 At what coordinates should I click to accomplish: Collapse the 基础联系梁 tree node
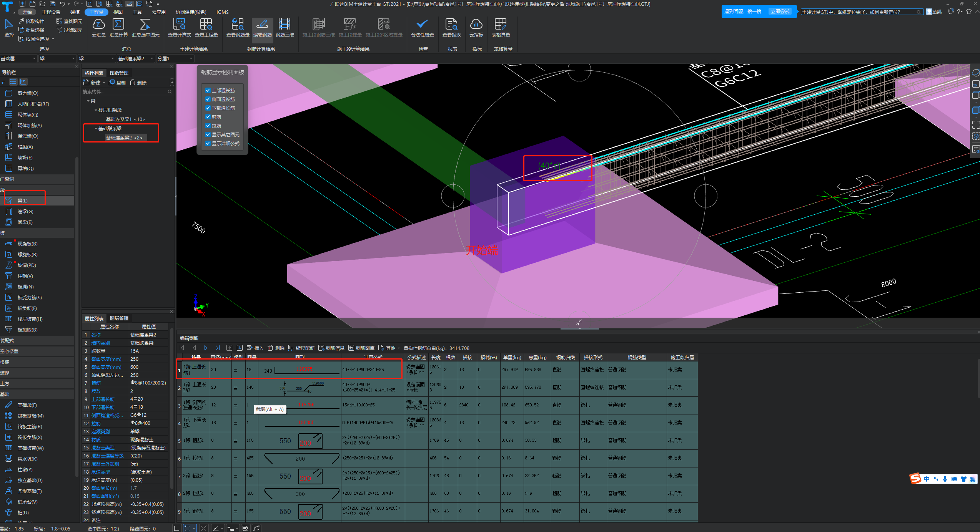coord(96,128)
